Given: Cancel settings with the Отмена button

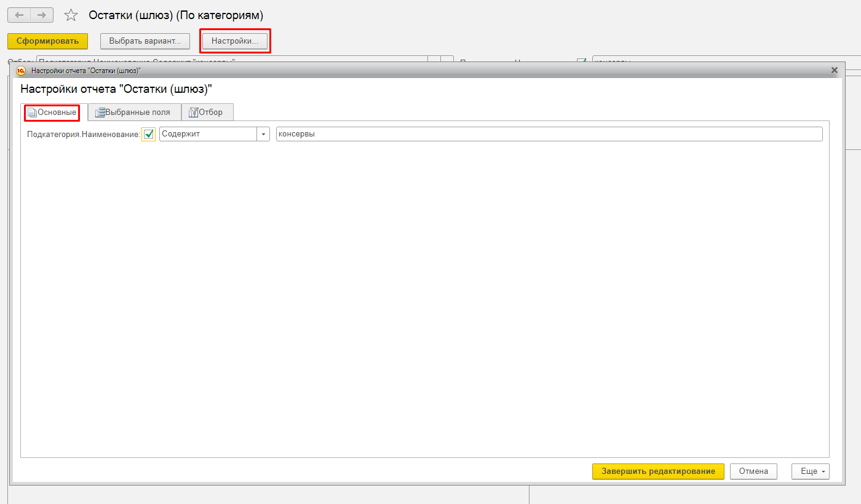Looking at the screenshot, I should tap(753, 471).
